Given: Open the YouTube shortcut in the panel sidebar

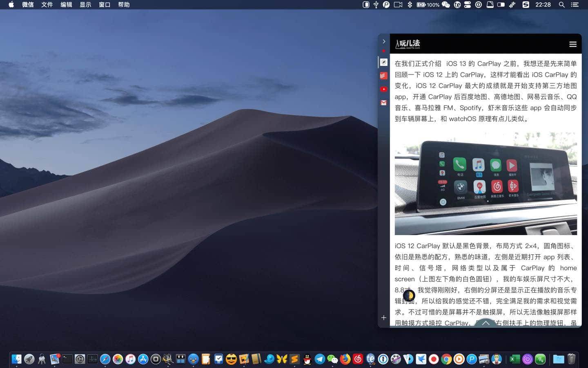Looking at the screenshot, I should pos(383,89).
